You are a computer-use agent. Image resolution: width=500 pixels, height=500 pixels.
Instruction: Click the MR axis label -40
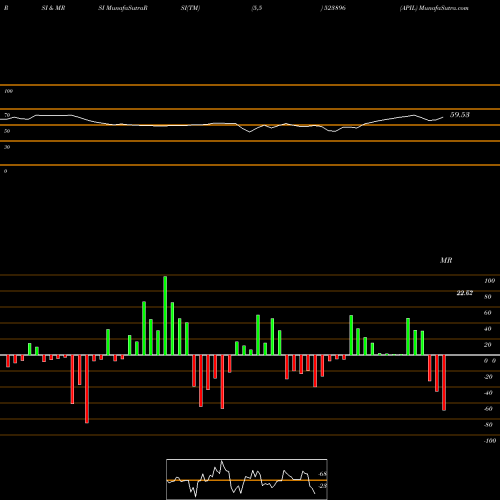488,393
